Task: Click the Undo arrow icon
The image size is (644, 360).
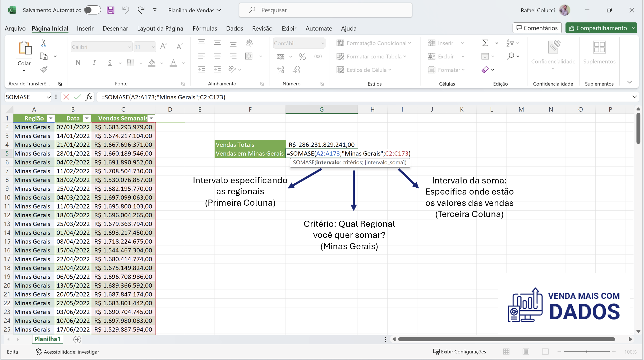Action: click(x=126, y=10)
